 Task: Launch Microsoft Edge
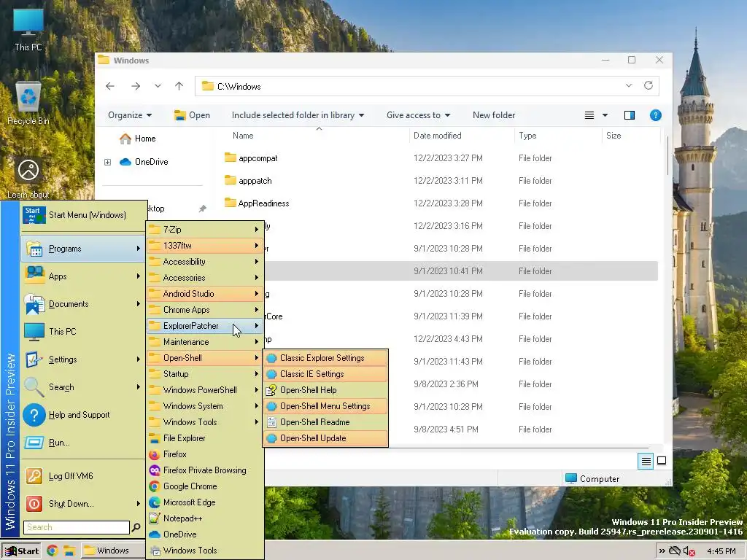pos(205,502)
